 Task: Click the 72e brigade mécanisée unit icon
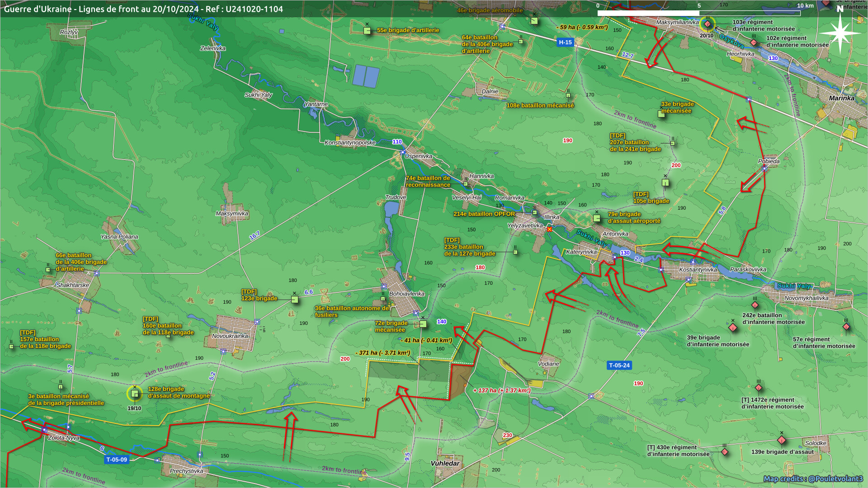pyautogui.click(x=423, y=324)
